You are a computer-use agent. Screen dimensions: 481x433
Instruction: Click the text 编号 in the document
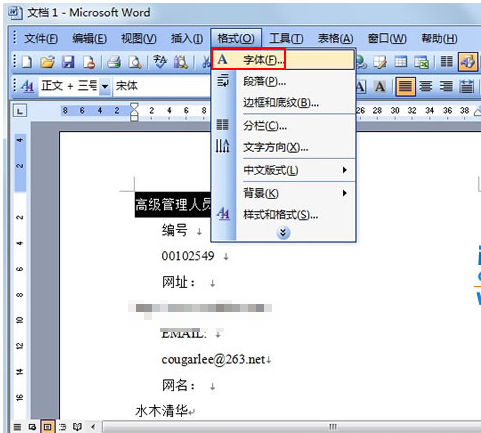(x=175, y=230)
